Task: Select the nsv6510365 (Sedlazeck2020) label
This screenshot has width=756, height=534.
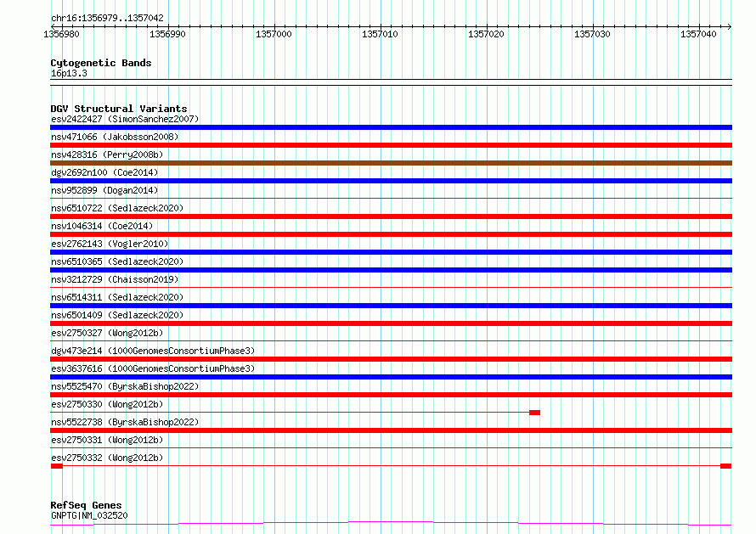Action: (117, 261)
